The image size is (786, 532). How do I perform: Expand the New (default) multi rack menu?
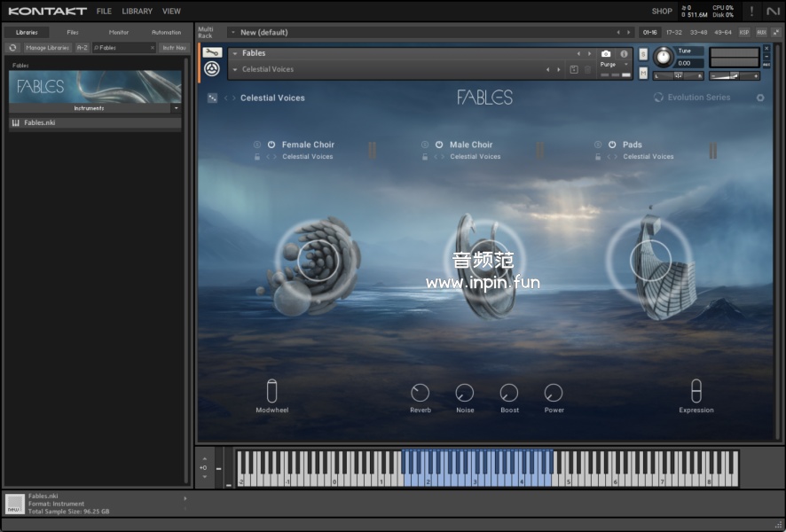(x=232, y=33)
